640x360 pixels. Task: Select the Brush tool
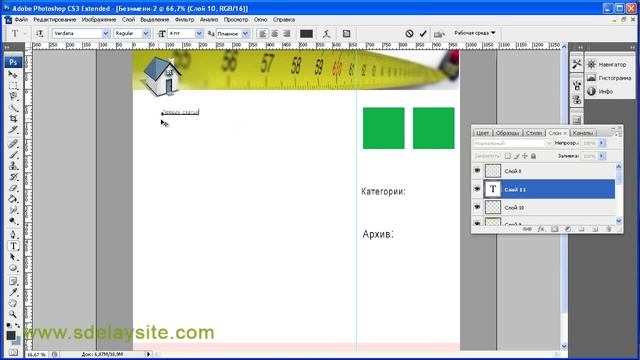13,155
